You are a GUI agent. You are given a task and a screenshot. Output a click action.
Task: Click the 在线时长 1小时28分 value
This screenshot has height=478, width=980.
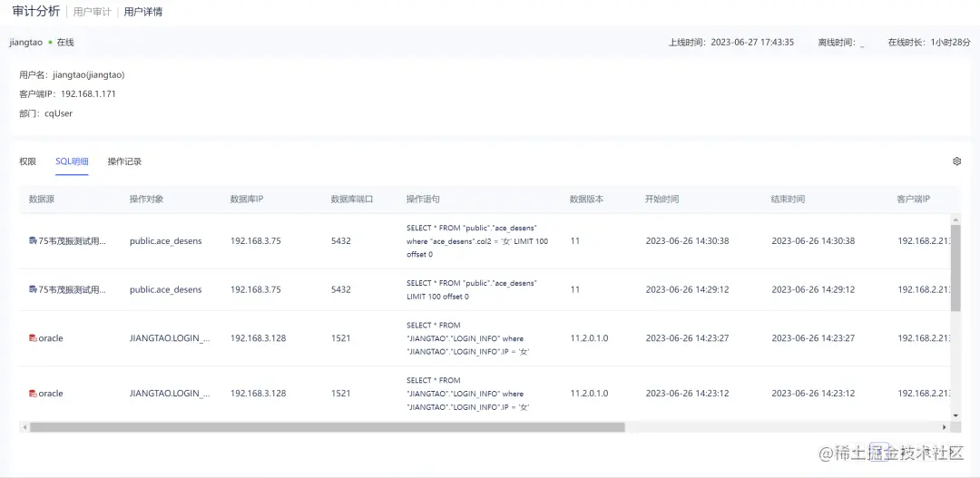(x=951, y=43)
